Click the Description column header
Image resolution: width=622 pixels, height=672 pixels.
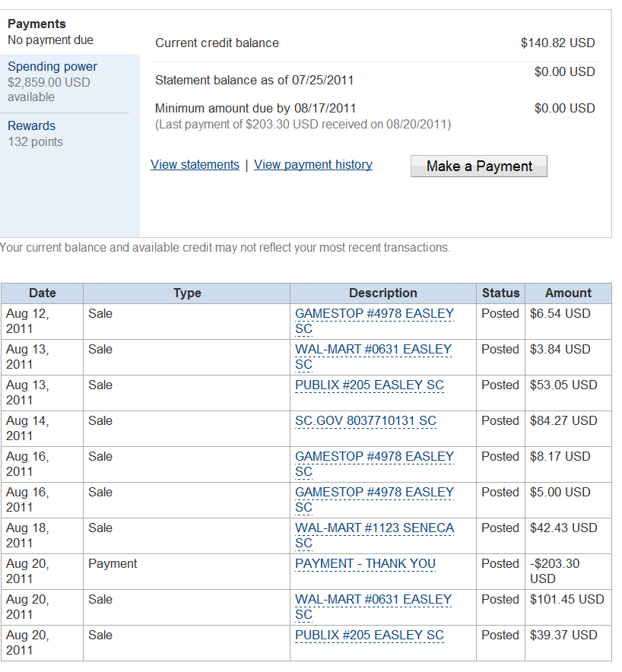click(382, 293)
